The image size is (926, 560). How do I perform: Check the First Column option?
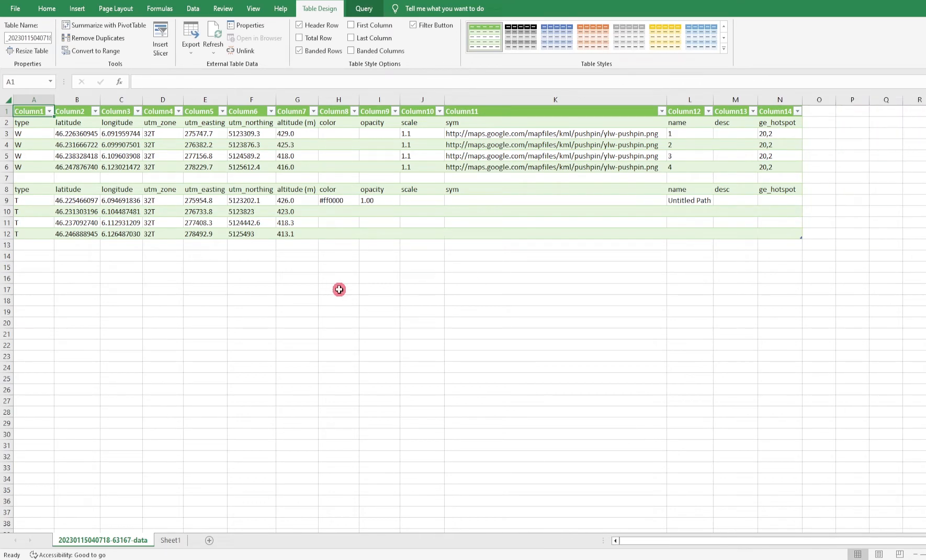[x=350, y=25]
